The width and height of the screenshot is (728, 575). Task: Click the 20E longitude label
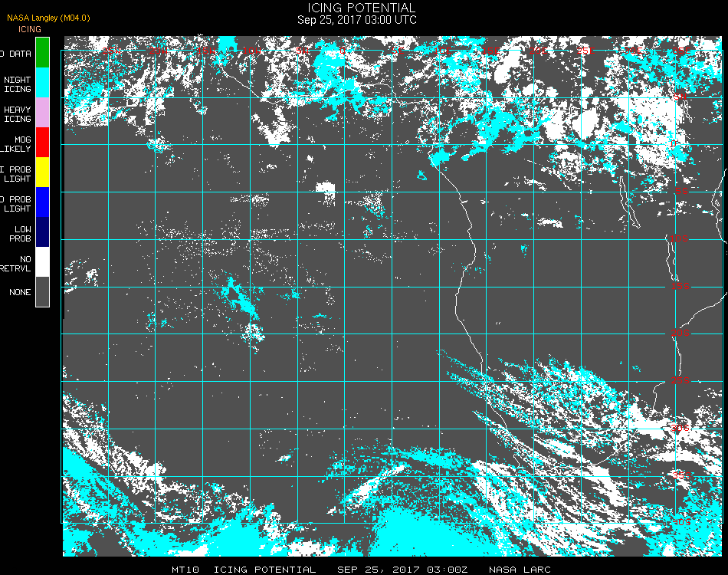tap(538, 51)
